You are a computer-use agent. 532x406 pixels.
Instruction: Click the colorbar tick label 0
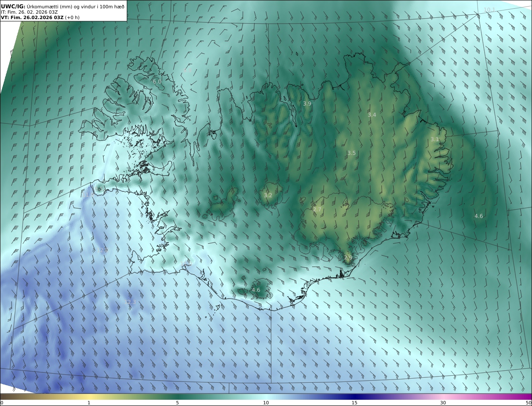click(2, 403)
